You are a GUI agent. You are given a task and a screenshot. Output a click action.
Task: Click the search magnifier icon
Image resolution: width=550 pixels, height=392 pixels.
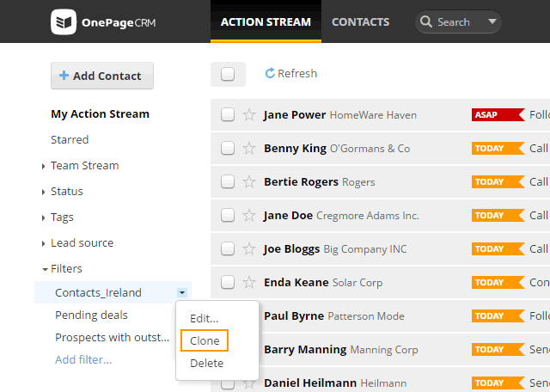pyautogui.click(x=426, y=21)
